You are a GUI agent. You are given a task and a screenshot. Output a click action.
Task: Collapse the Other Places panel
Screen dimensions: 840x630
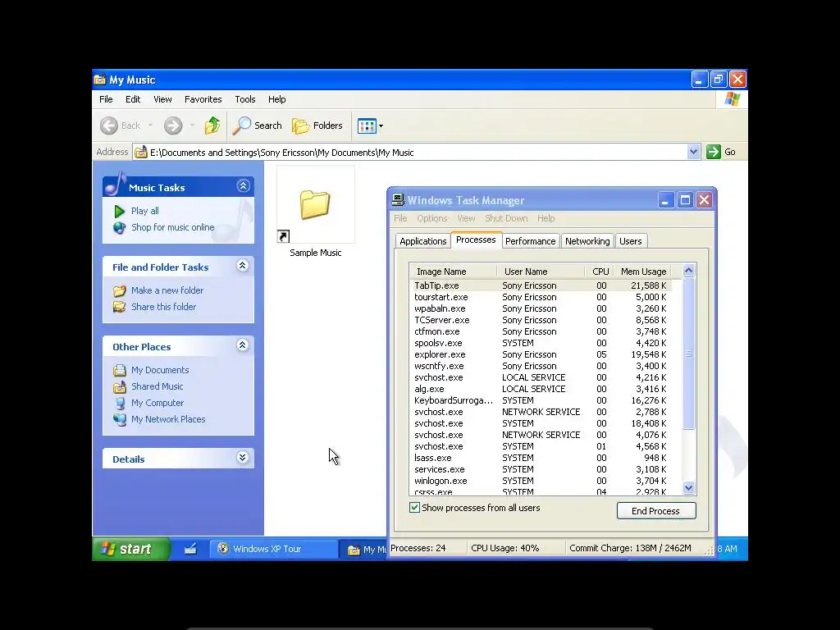pyautogui.click(x=243, y=345)
